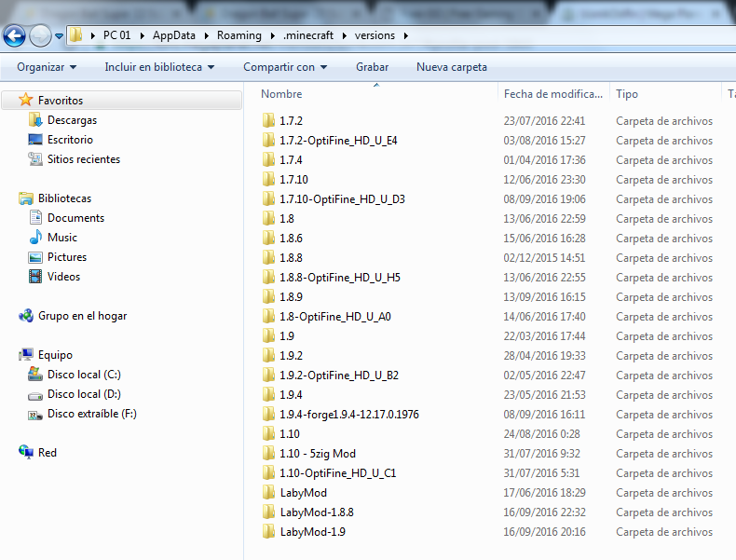The image size is (736, 560).
Task: Sort by the Tipo column header
Action: coord(627,94)
